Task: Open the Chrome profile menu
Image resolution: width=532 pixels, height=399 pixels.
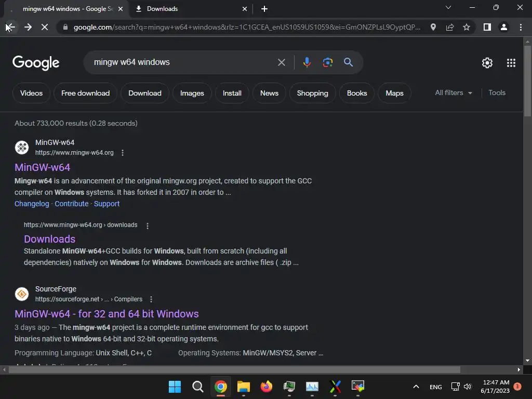Action: pos(504,27)
